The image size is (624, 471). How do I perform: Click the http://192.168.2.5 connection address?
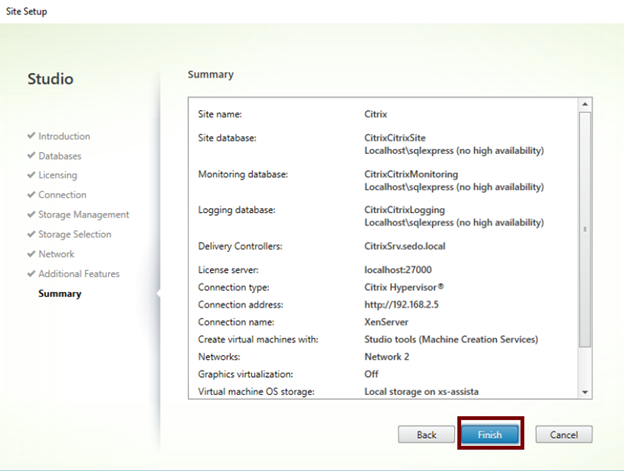(x=402, y=305)
